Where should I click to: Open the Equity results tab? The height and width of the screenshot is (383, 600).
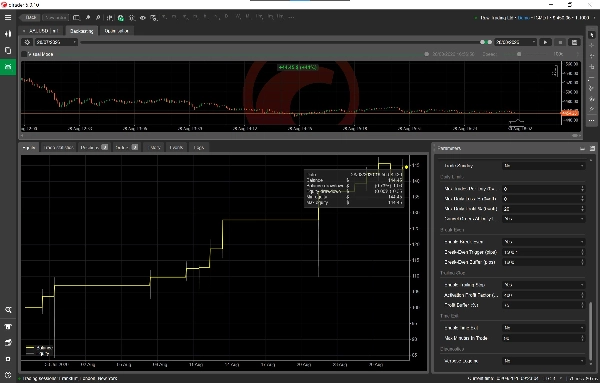tap(29, 147)
